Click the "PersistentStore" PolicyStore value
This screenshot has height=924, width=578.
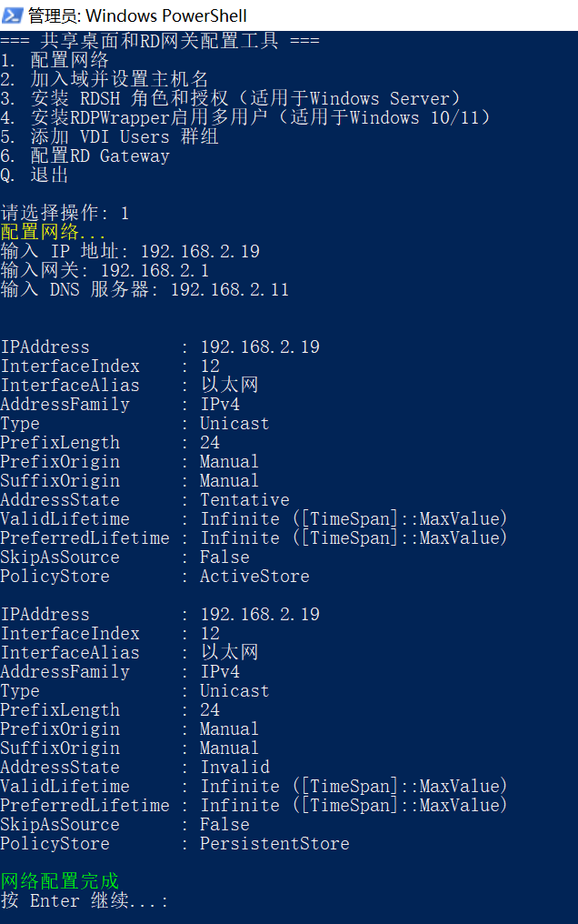coord(274,843)
